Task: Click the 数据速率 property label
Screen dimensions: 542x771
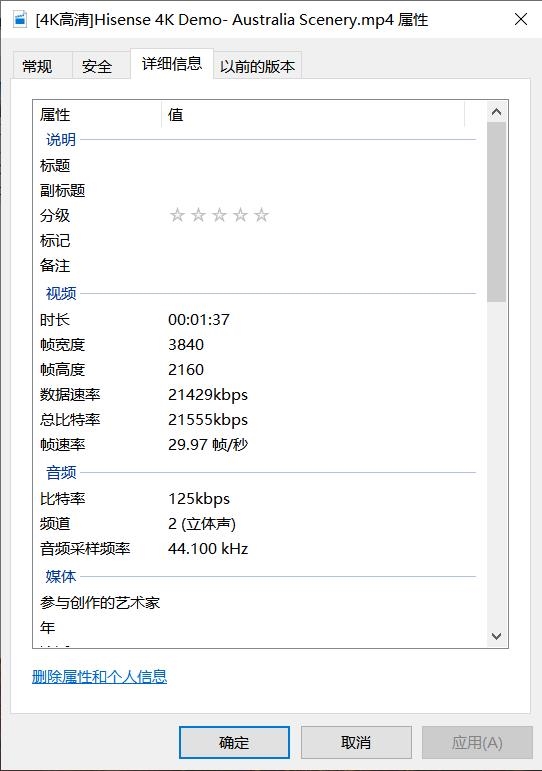Action: pos(70,395)
